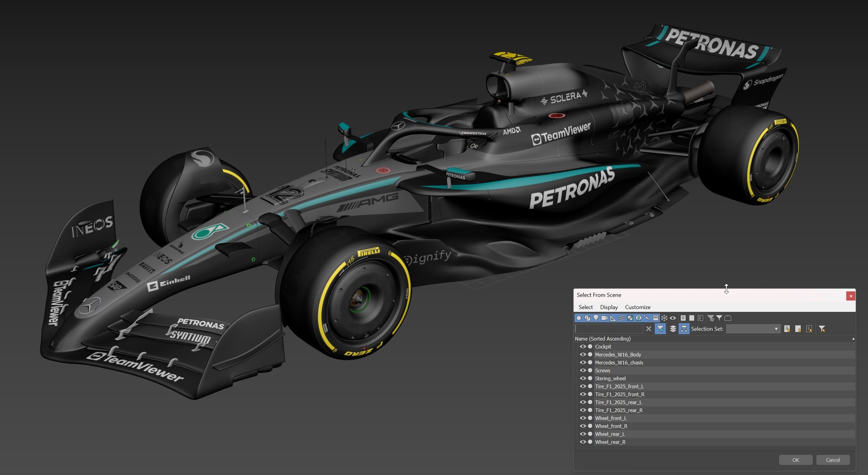868x475 pixels.
Task: Toggle Display Lights bulb icon
Action: [x=596, y=318]
